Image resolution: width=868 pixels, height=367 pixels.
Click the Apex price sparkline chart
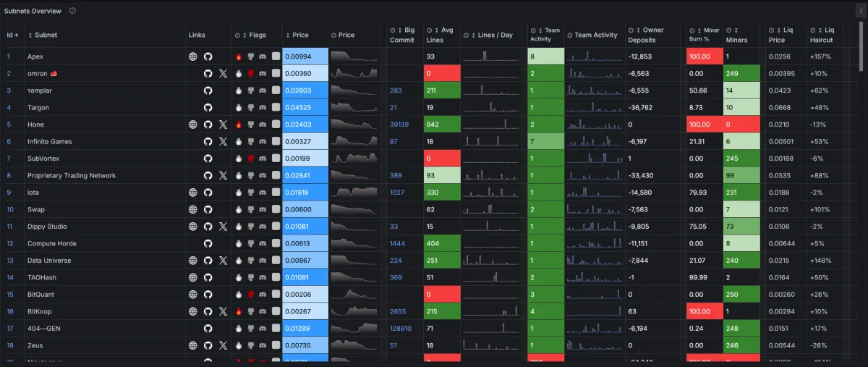(x=354, y=56)
